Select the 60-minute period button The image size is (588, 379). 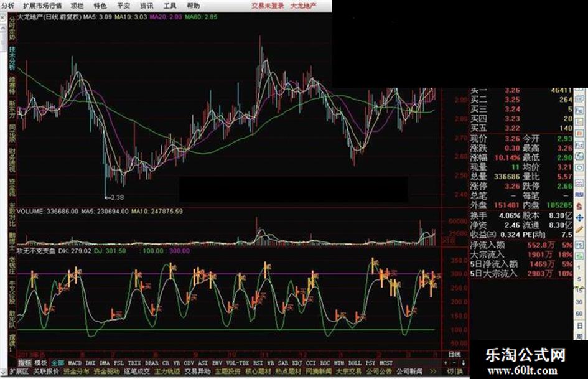coord(580,313)
